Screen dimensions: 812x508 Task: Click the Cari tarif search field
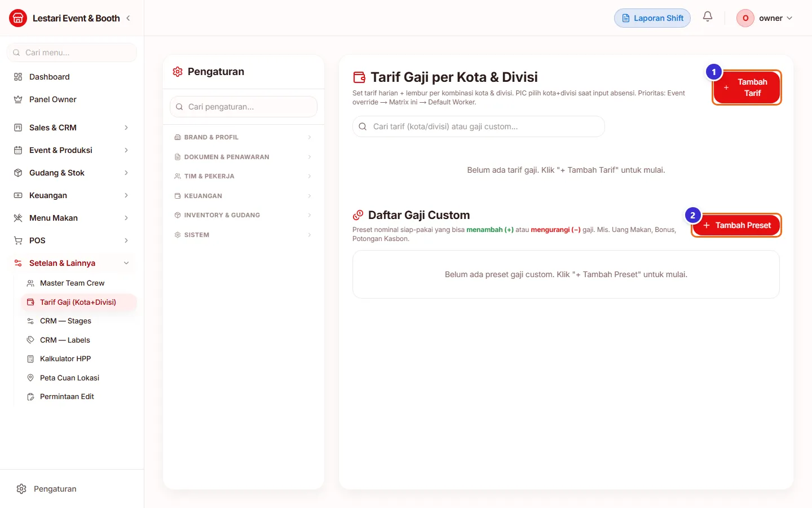479,126
